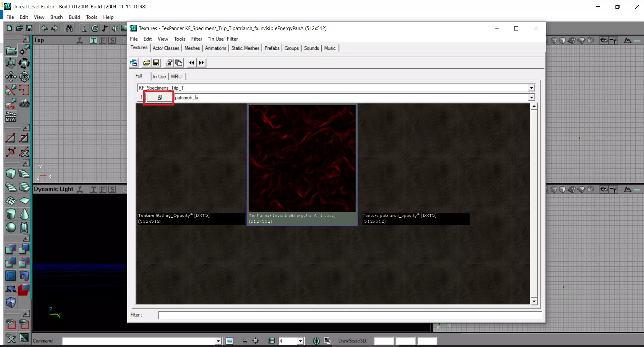Image resolution: width=644 pixels, height=347 pixels.
Task: Toggle the S button in Dynamic Light viewport
Action: (x=112, y=189)
